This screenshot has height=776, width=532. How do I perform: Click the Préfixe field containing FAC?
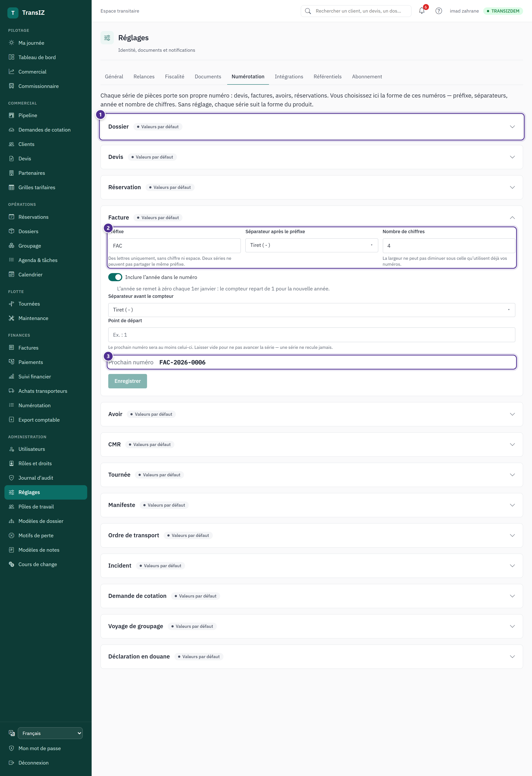click(x=174, y=246)
